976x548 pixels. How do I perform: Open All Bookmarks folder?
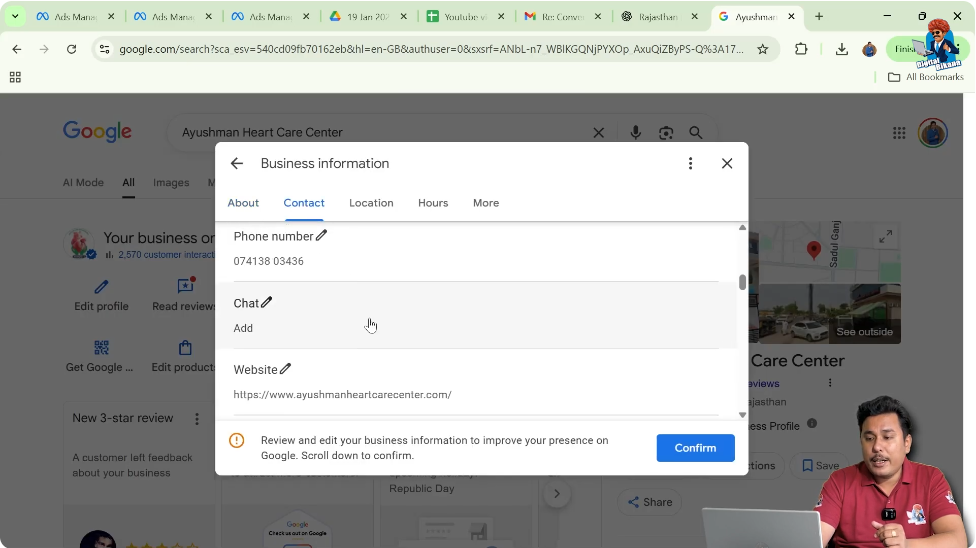point(926,77)
